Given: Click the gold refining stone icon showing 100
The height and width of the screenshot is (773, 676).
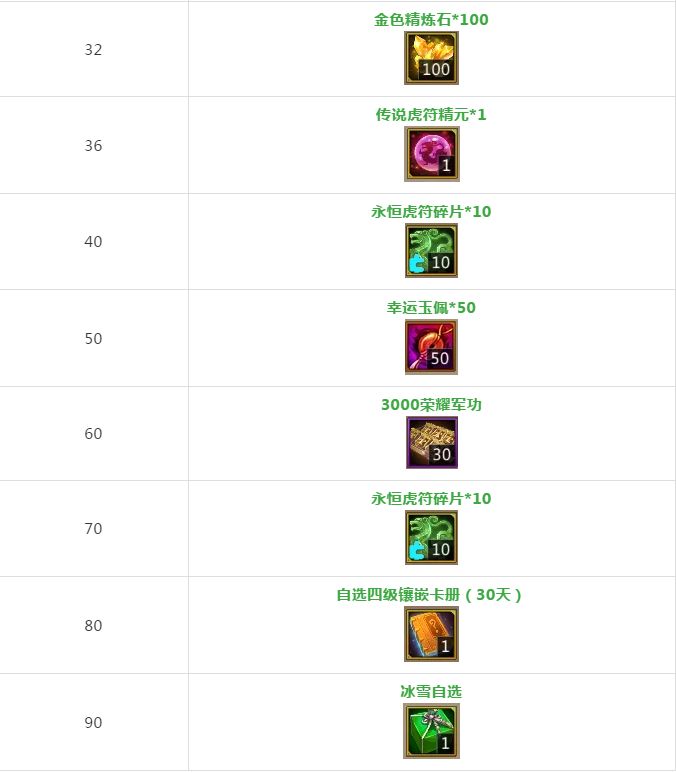Looking at the screenshot, I should (431, 58).
